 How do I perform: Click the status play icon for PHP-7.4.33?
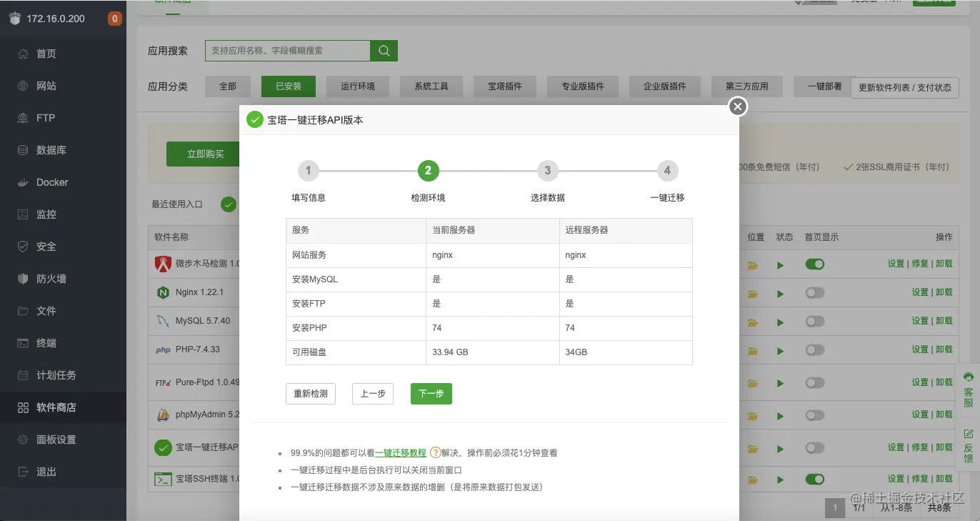click(781, 351)
